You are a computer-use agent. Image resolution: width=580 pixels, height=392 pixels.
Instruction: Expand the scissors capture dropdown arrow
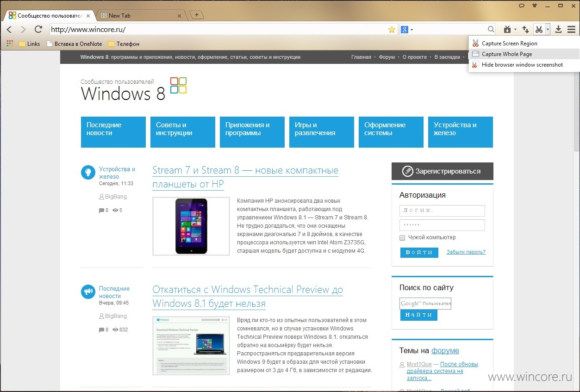click(x=547, y=30)
